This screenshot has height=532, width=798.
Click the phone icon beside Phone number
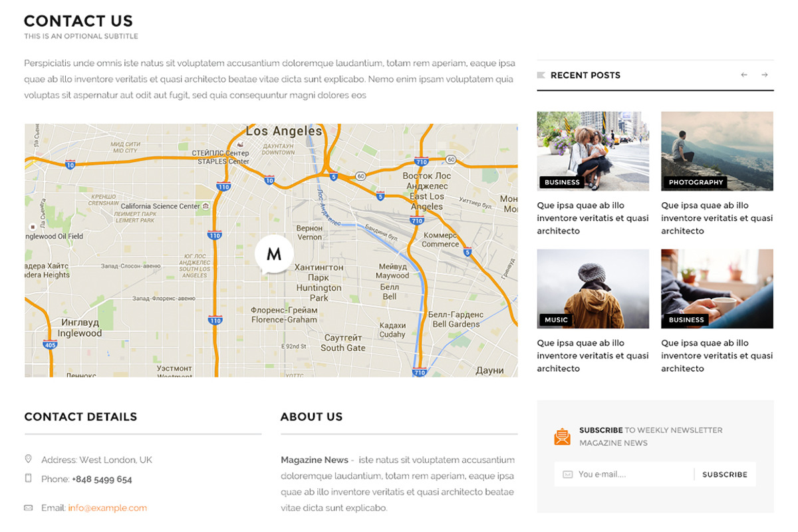[28, 478]
